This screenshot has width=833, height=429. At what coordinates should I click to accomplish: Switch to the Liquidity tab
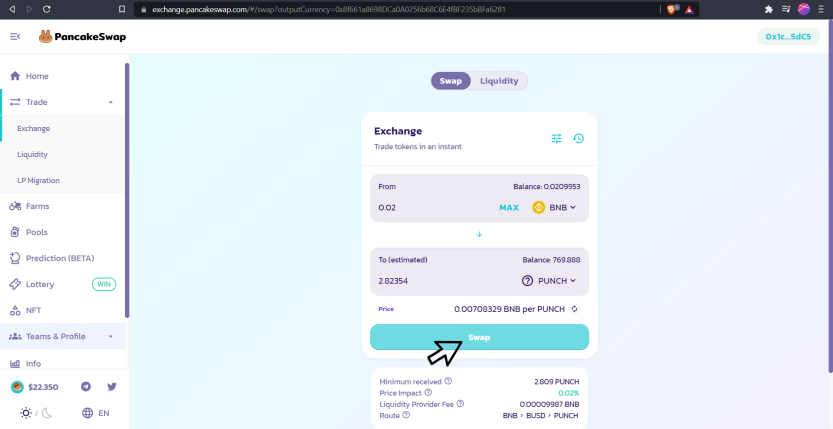click(499, 81)
